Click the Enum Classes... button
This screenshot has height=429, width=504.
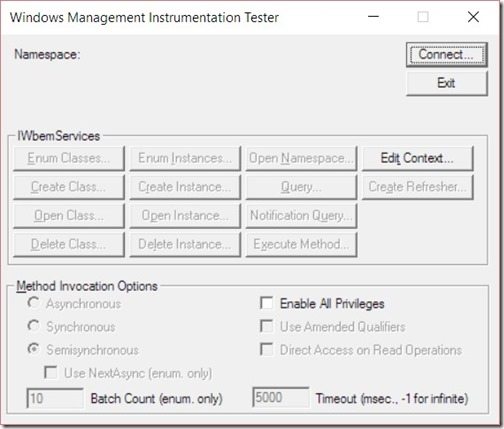pos(69,158)
